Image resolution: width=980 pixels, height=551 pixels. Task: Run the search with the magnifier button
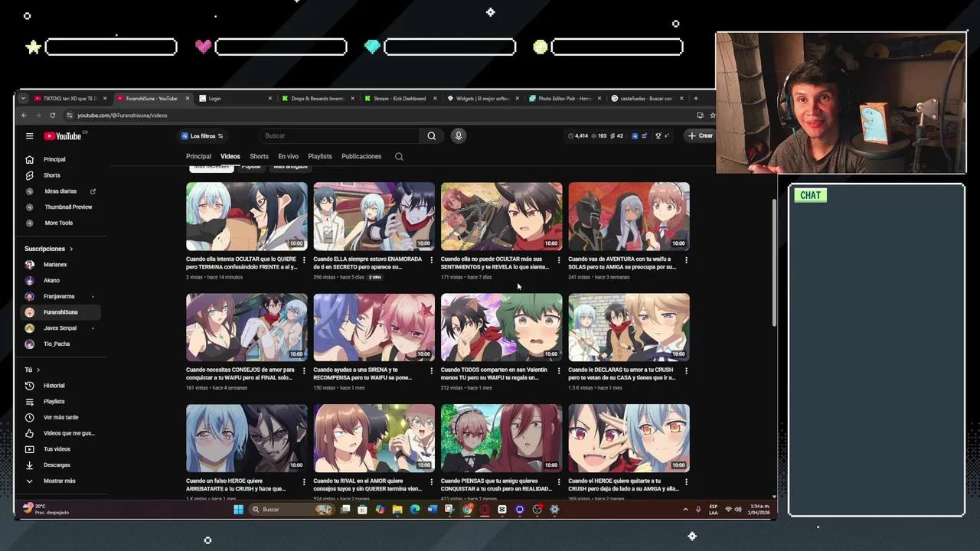(432, 136)
